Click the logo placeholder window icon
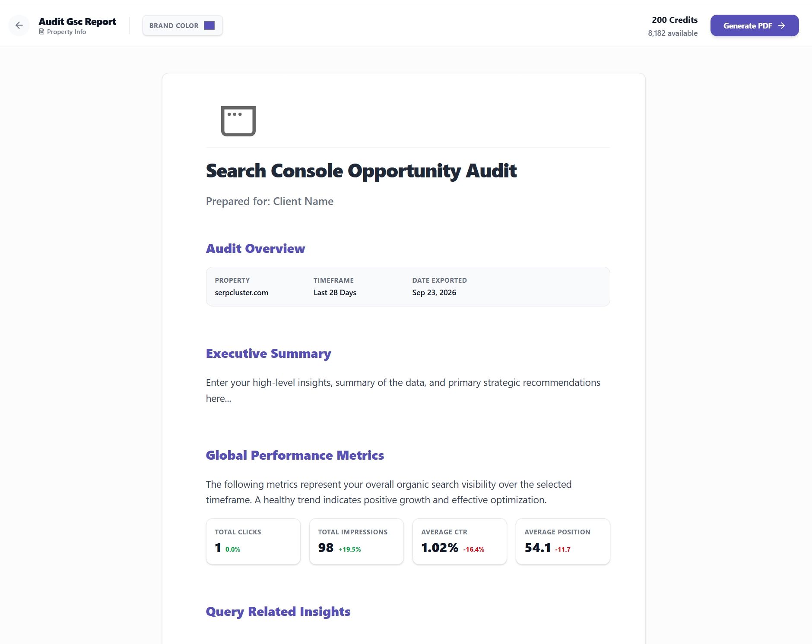Image resolution: width=812 pixels, height=644 pixels. pyautogui.click(x=238, y=121)
